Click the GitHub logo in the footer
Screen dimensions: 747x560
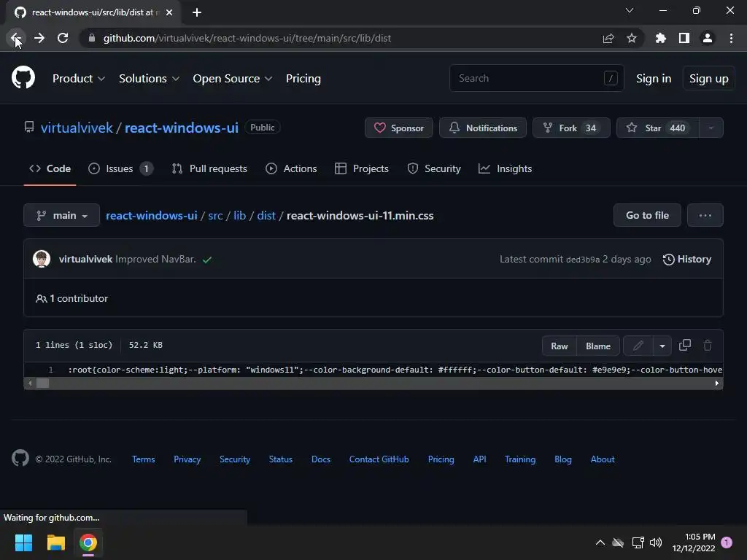click(20, 459)
